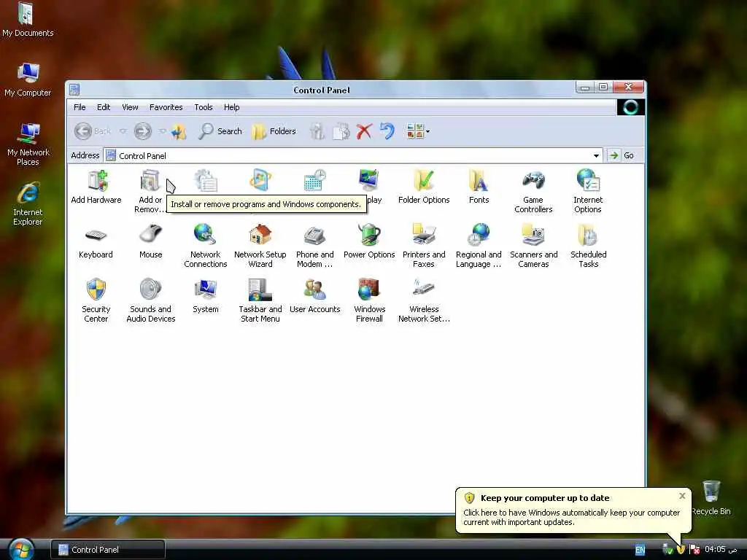Open the Favorites menu
The height and width of the screenshot is (560, 747).
[166, 107]
